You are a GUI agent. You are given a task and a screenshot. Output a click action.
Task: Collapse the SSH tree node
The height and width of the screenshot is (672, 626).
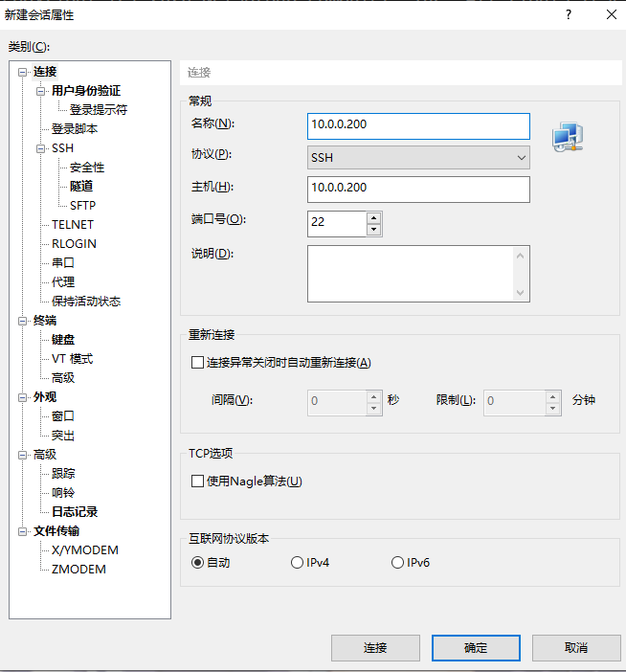click(x=41, y=148)
